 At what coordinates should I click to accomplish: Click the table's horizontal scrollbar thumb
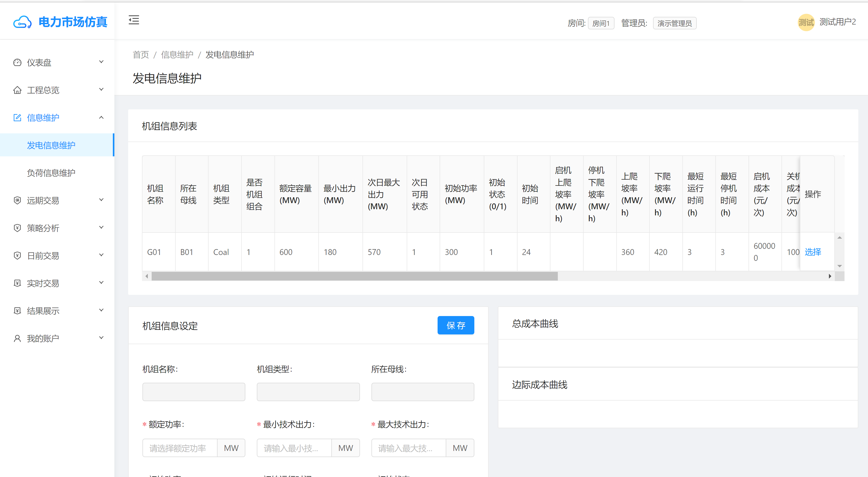[x=355, y=276]
